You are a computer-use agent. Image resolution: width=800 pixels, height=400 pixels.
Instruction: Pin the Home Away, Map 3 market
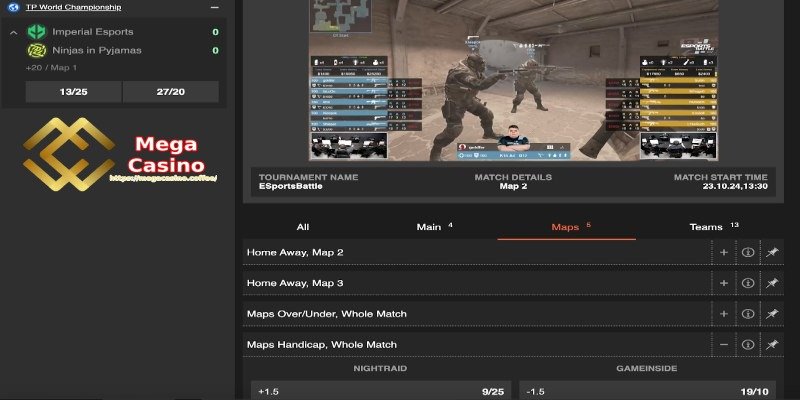772,283
